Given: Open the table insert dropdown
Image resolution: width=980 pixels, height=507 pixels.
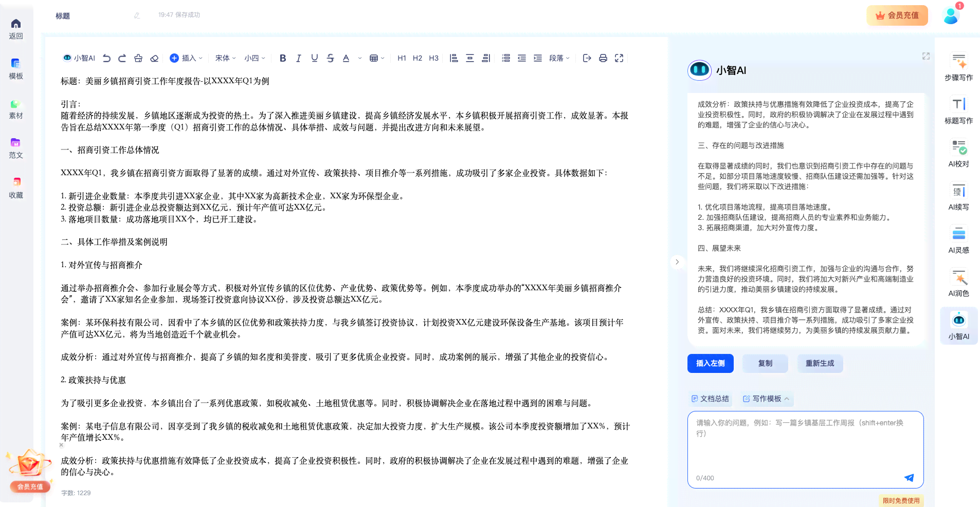Looking at the screenshot, I should pyautogui.click(x=377, y=58).
